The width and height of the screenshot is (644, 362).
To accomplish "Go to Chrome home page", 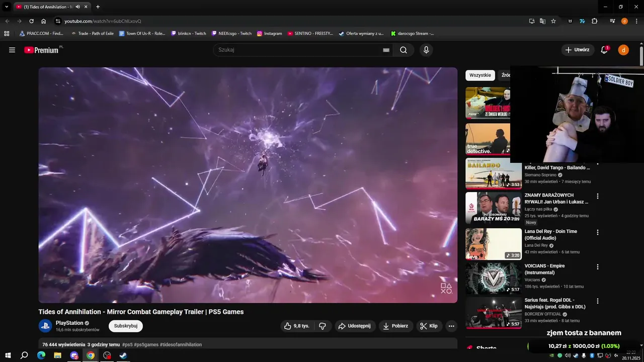I will pyautogui.click(x=44, y=21).
